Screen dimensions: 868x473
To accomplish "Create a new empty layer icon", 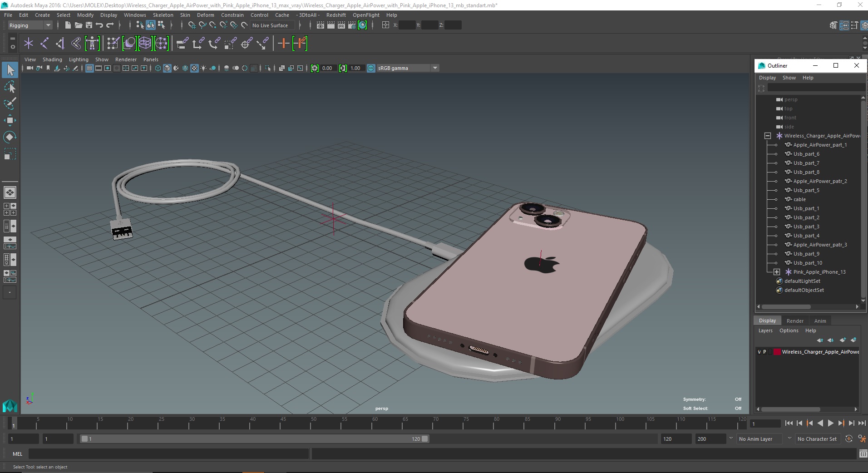I will [x=843, y=340].
